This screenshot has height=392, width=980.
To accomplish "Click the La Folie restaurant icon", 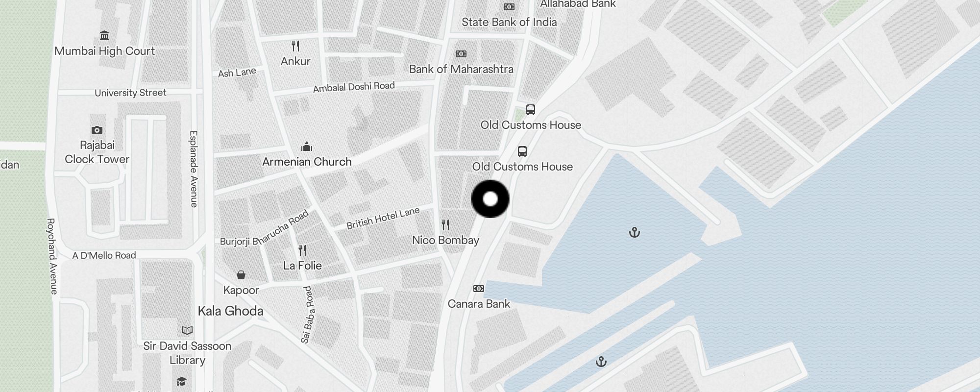I will point(302,250).
